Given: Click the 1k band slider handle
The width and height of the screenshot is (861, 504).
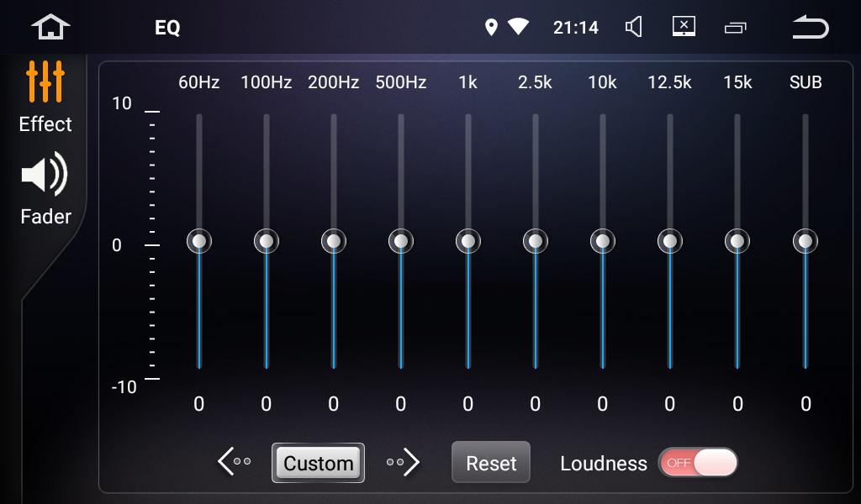Looking at the screenshot, I should point(468,242).
